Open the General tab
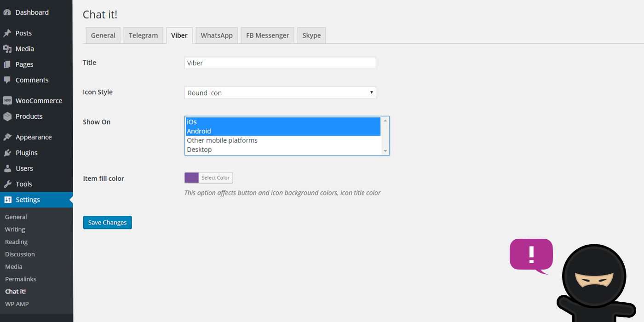 103,35
